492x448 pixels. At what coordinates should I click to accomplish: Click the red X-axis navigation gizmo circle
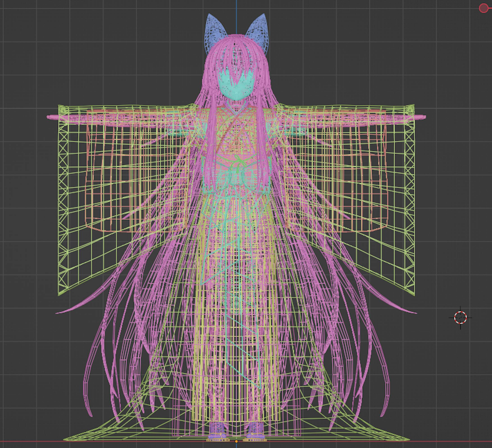[483, 8]
